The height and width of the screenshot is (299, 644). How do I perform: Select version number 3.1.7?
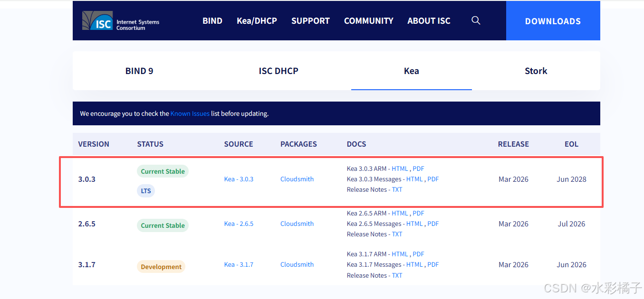tap(87, 264)
